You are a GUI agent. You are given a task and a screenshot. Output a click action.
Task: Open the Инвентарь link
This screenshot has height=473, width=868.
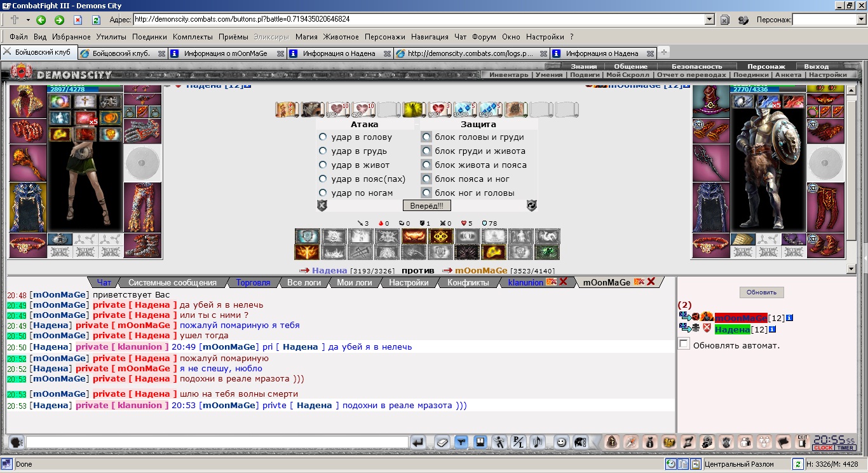pos(509,74)
